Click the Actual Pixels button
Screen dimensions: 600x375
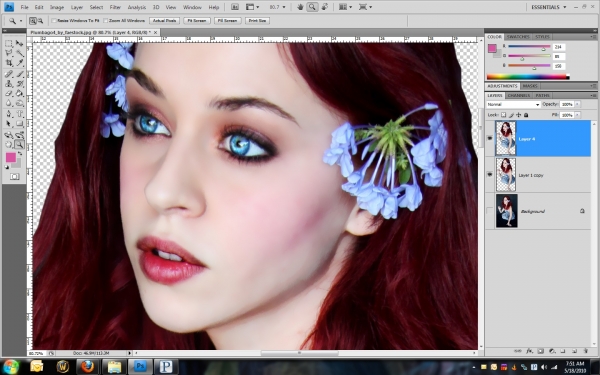165,21
